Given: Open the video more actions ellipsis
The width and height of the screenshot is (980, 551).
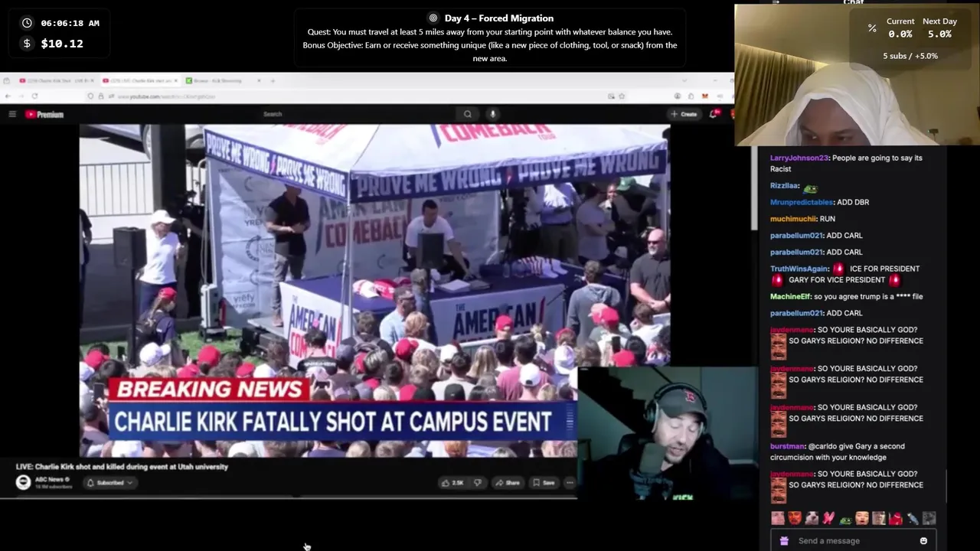Looking at the screenshot, I should point(570,483).
